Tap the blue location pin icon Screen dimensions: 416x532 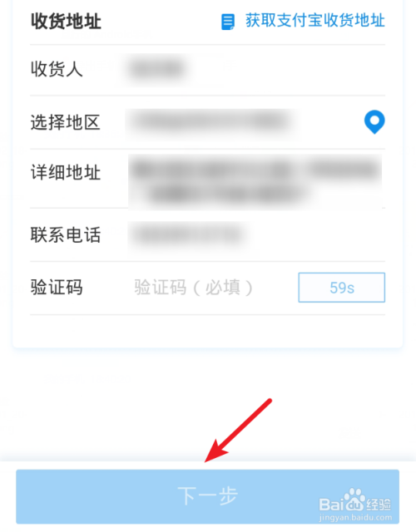(374, 122)
